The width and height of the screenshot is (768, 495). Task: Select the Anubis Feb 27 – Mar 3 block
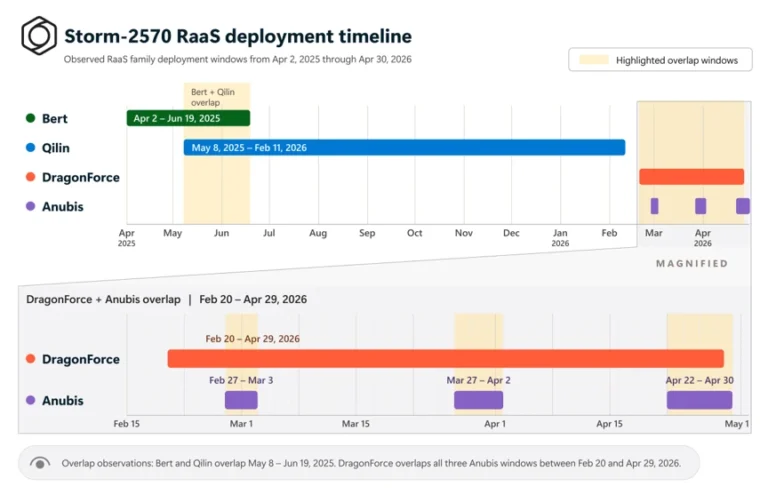[241, 400]
